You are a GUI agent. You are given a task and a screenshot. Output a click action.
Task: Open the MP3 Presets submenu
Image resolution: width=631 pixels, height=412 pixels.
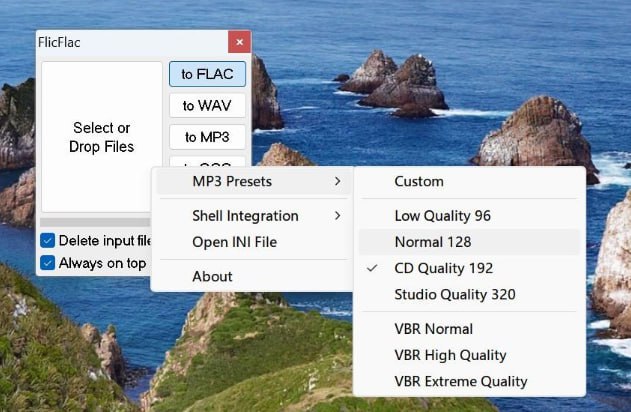click(x=232, y=182)
